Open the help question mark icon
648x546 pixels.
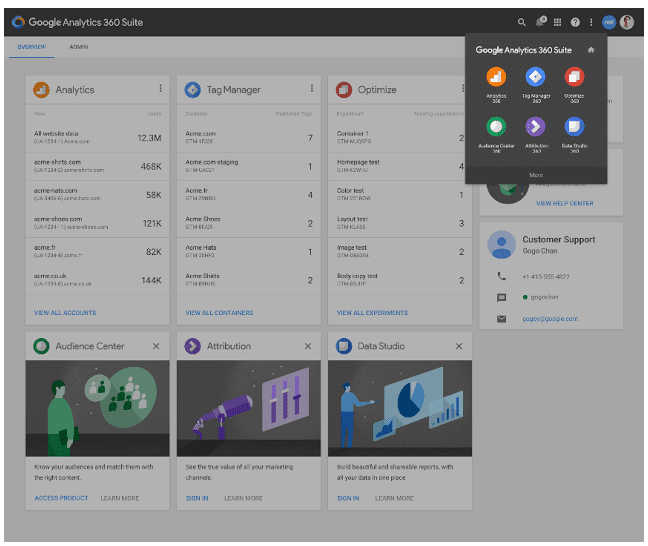click(575, 22)
